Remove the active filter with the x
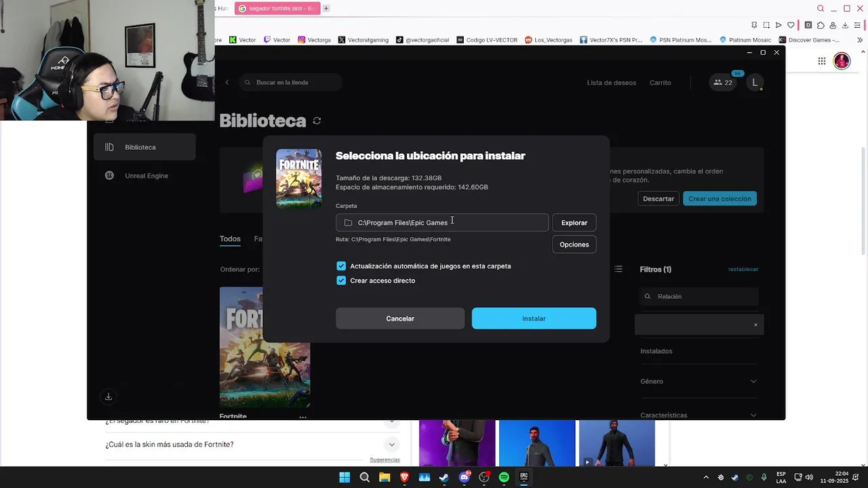Screen dimensions: 868x488 [755, 325]
